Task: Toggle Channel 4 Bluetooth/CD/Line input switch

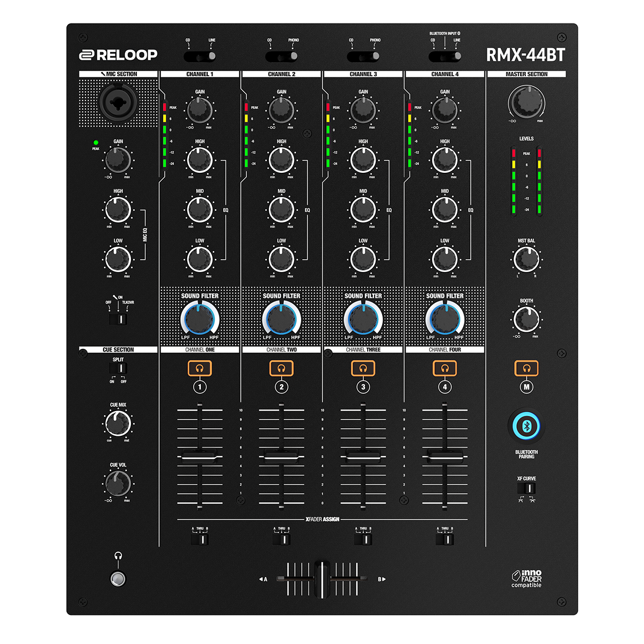Action: click(445, 56)
